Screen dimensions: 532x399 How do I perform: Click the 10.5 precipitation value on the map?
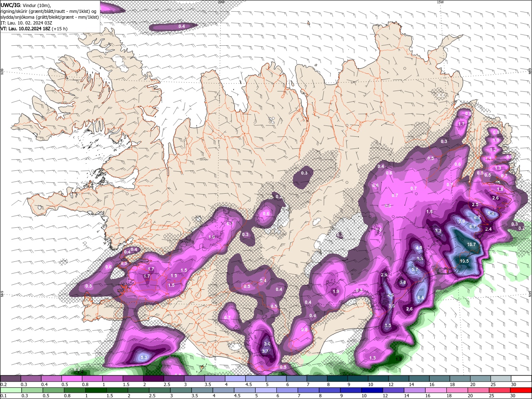point(464,261)
